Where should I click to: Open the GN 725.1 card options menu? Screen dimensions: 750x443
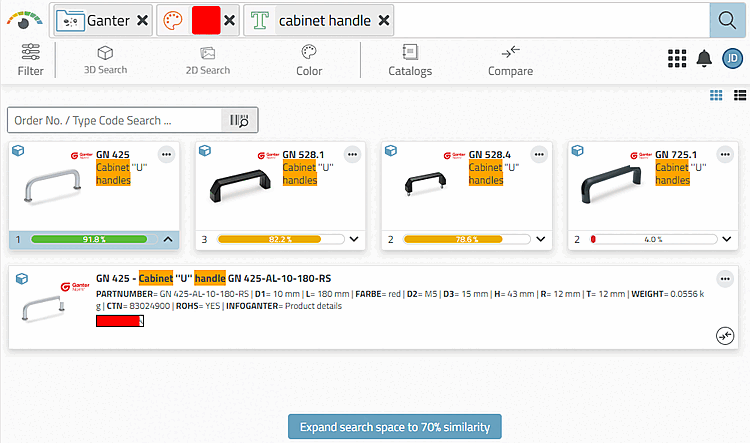point(725,155)
